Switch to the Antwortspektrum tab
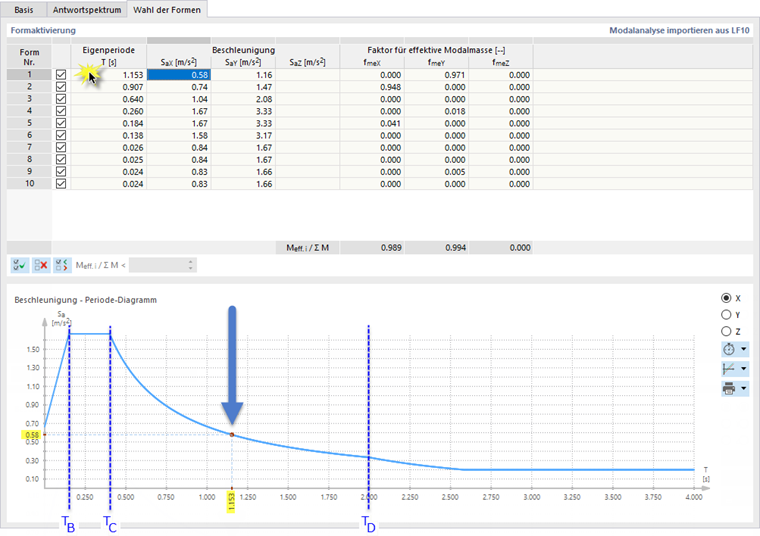 click(x=87, y=10)
